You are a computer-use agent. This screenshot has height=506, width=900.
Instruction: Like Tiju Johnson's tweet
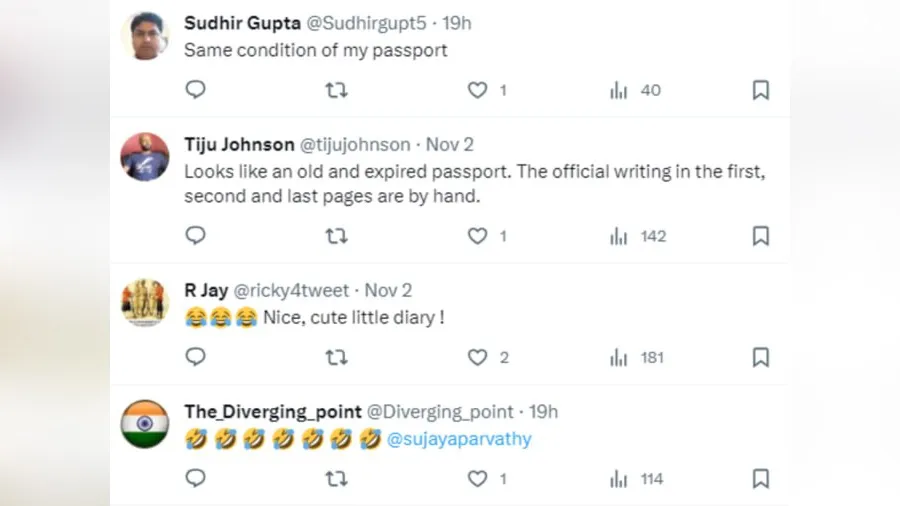478,236
